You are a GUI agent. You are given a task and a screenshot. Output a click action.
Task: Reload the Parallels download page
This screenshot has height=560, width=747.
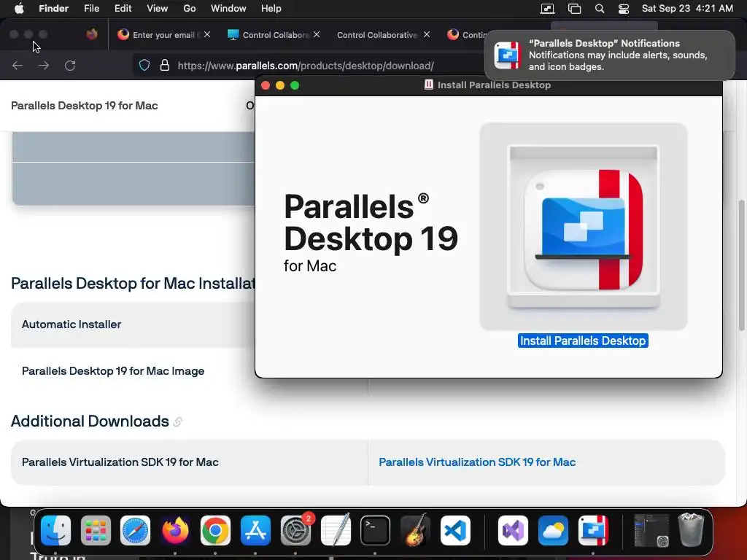70,65
